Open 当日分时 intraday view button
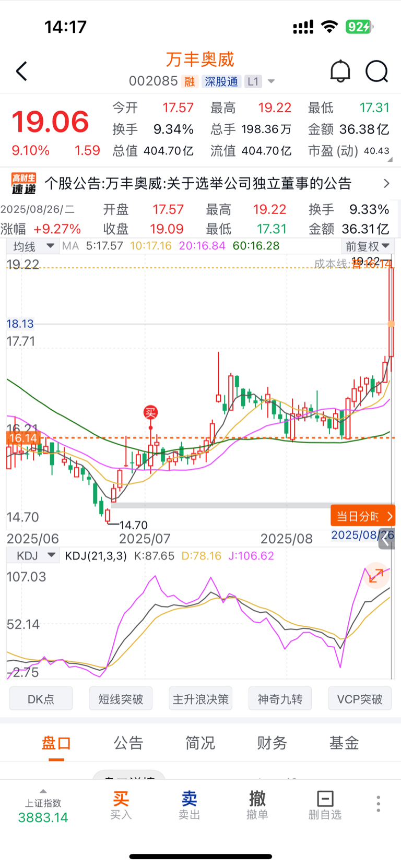 coord(363,516)
